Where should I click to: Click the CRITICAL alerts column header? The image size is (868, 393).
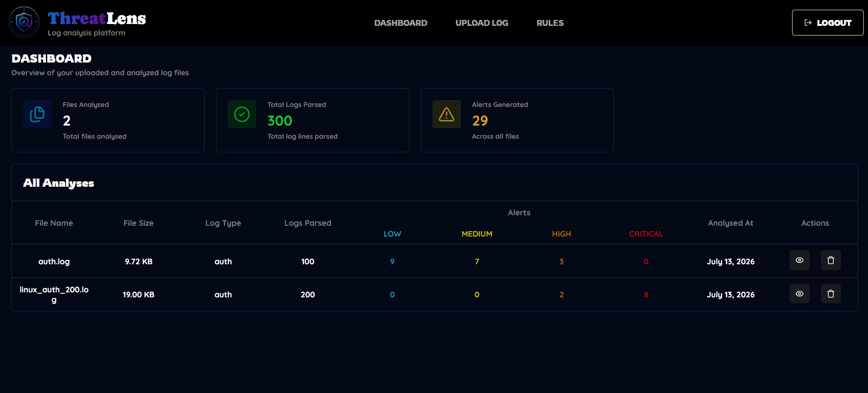click(646, 234)
